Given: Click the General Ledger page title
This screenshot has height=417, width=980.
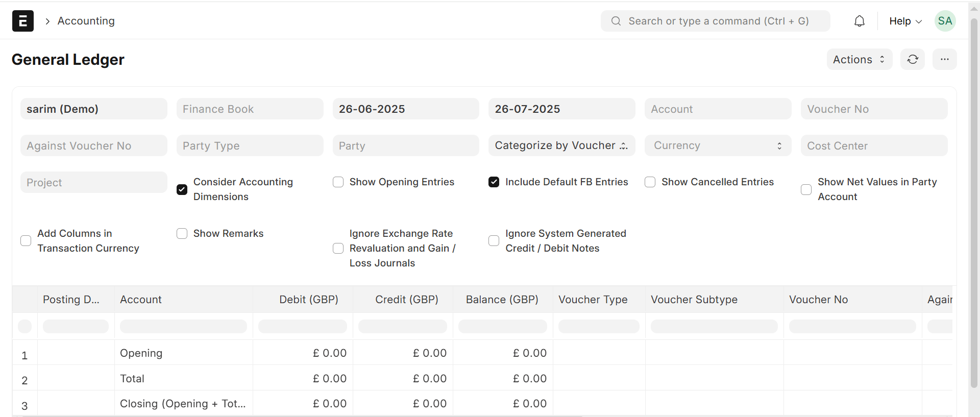Looking at the screenshot, I should click(x=68, y=60).
